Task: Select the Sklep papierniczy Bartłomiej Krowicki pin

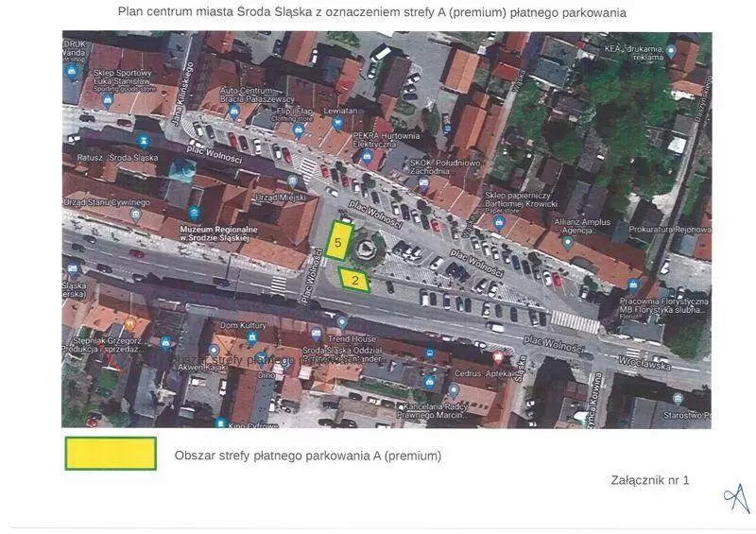Action: pos(498,223)
